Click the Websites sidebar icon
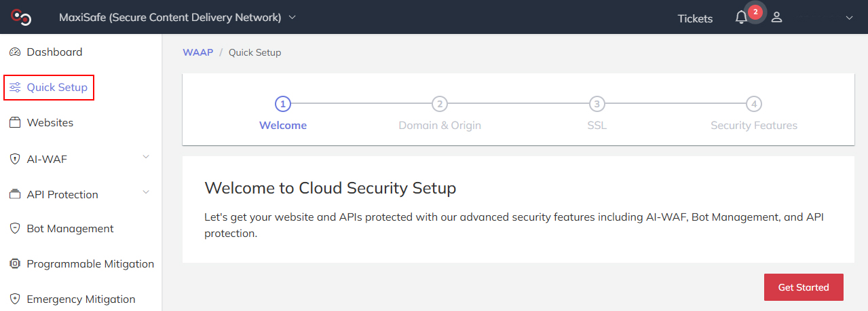This screenshot has width=868, height=311. [x=15, y=123]
